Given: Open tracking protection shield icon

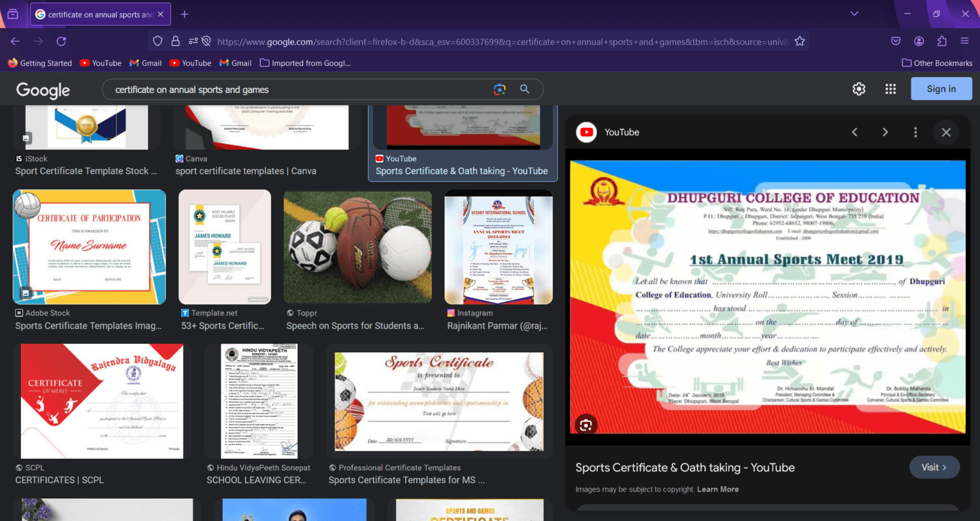Looking at the screenshot, I should coord(157,41).
